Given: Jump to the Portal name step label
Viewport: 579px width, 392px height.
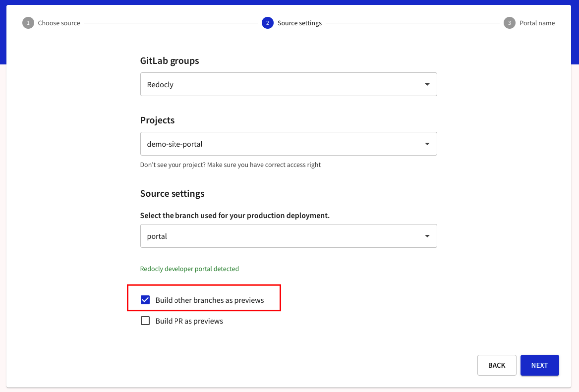Looking at the screenshot, I should (x=537, y=23).
